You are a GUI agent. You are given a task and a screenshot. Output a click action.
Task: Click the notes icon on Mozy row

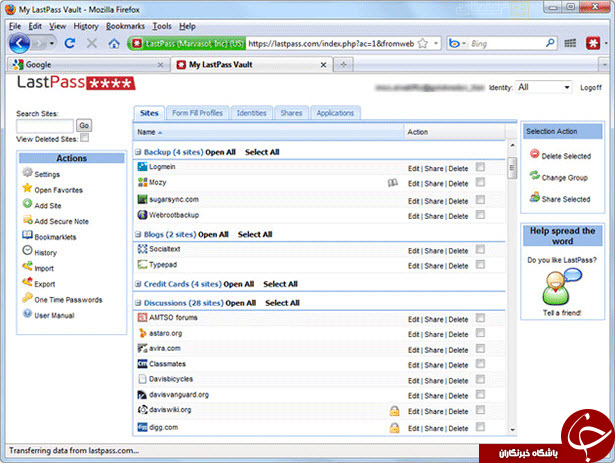click(x=392, y=183)
